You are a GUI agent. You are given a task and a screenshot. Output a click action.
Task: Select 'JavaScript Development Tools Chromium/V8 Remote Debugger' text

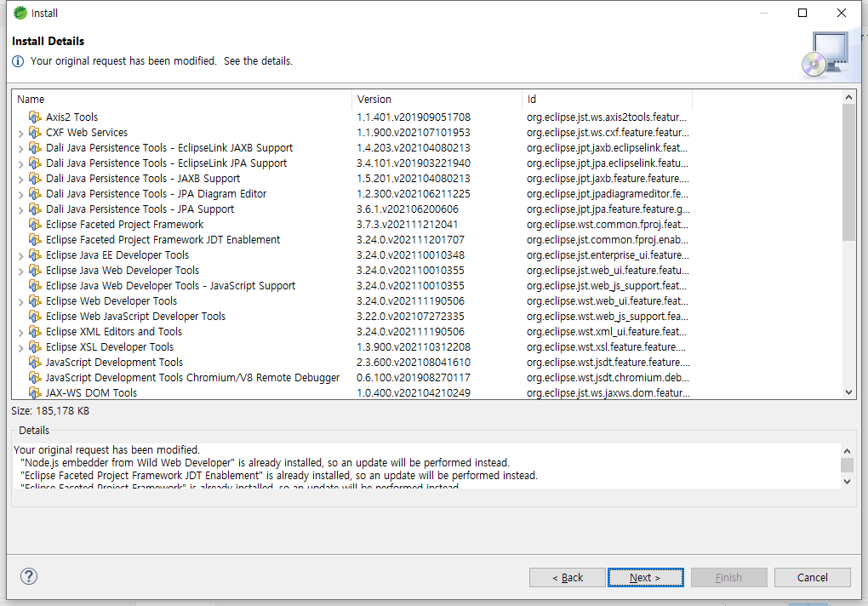[x=192, y=377]
